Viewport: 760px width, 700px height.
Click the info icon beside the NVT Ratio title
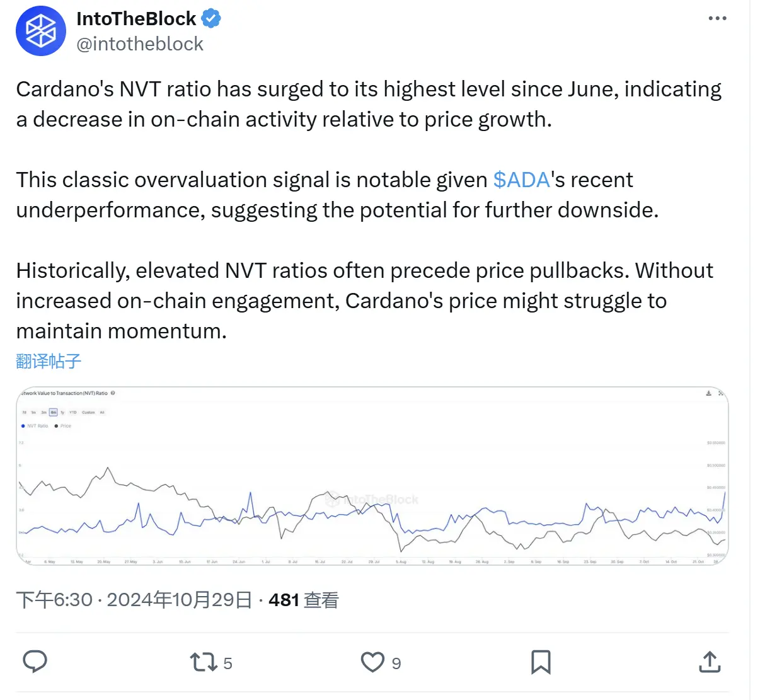coord(112,394)
